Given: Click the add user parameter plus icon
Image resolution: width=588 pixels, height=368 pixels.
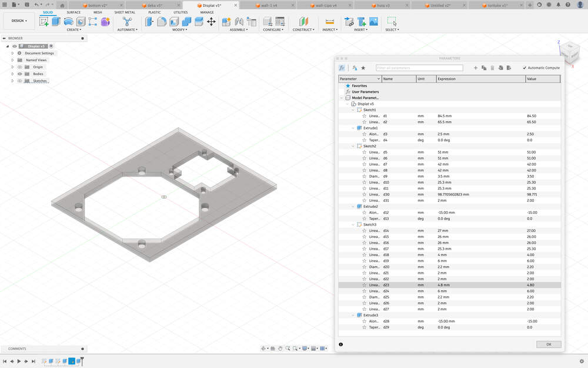Looking at the screenshot, I should (x=476, y=68).
